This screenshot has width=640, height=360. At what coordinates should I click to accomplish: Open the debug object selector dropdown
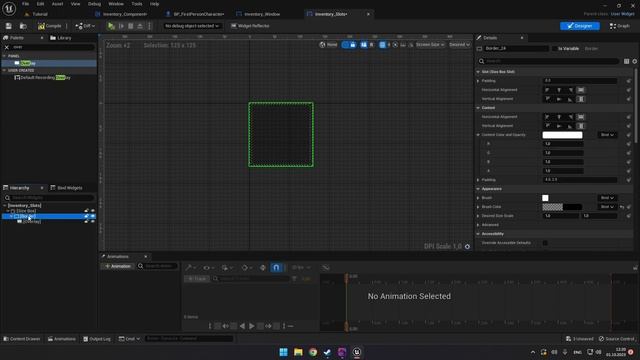pos(192,26)
